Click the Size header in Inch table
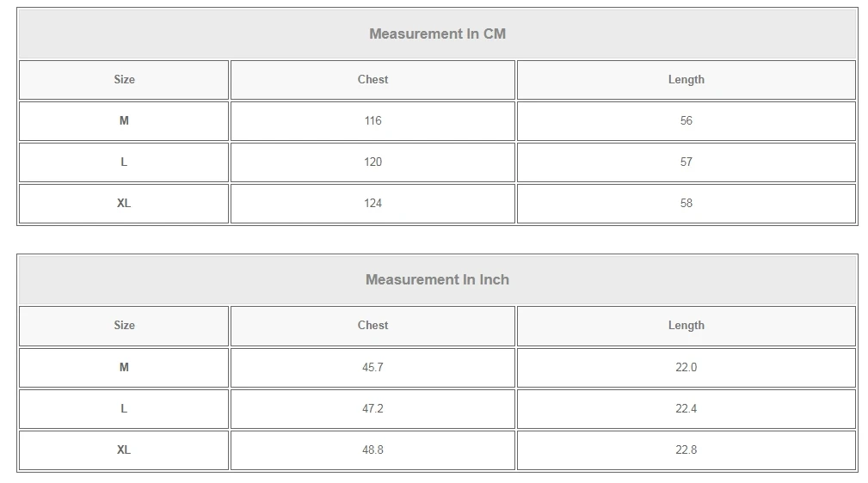868x483 pixels. coord(124,326)
